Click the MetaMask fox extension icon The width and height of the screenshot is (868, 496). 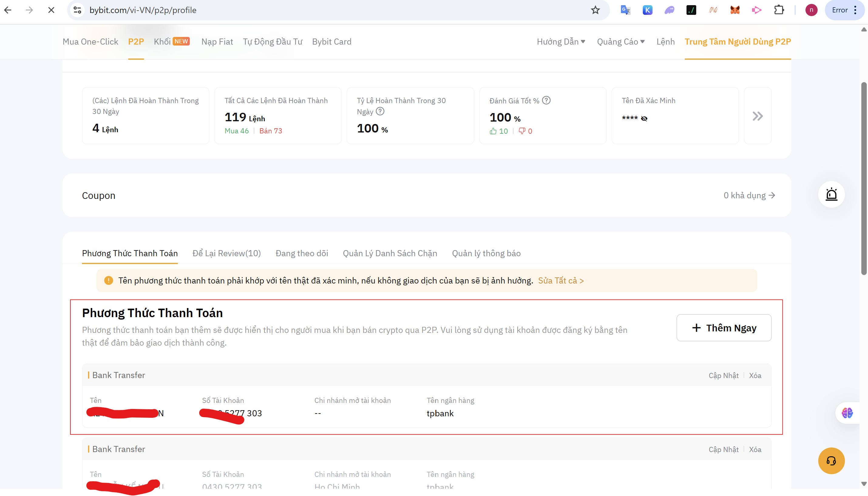coord(735,10)
